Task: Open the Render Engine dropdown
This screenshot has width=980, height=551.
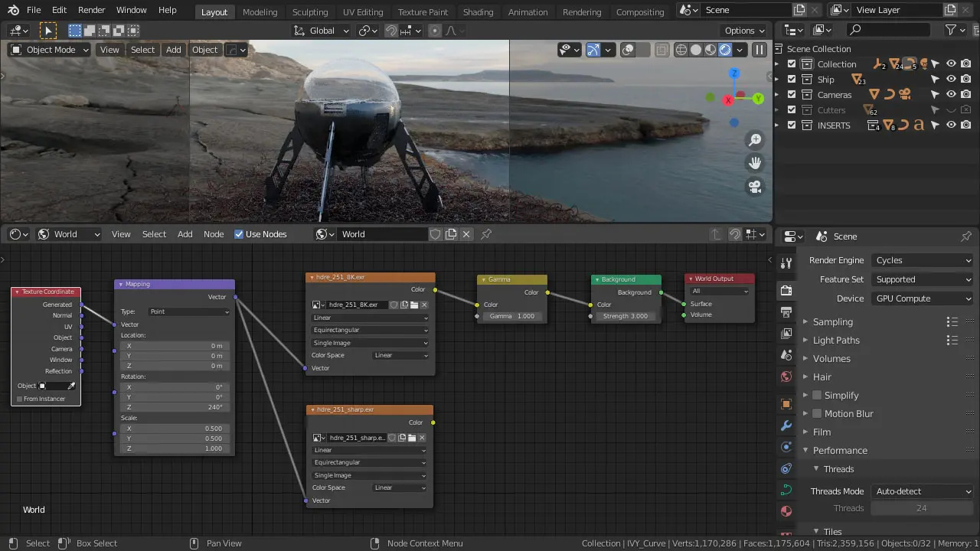Action: coord(923,260)
